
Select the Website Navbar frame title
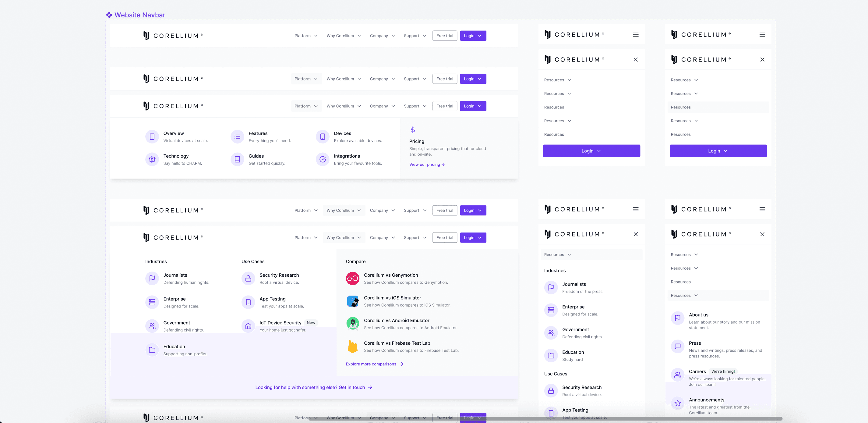tap(139, 15)
